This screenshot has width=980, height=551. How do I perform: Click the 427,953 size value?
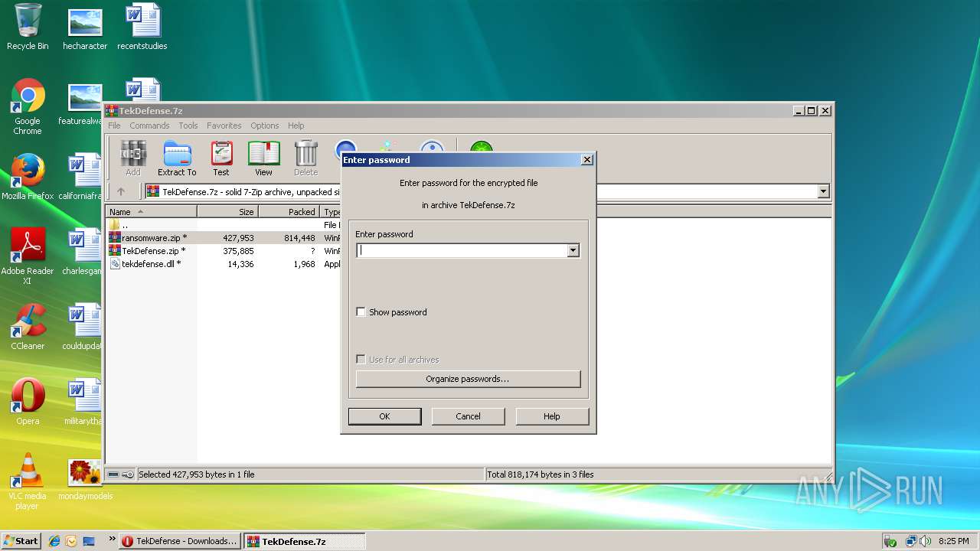238,238
